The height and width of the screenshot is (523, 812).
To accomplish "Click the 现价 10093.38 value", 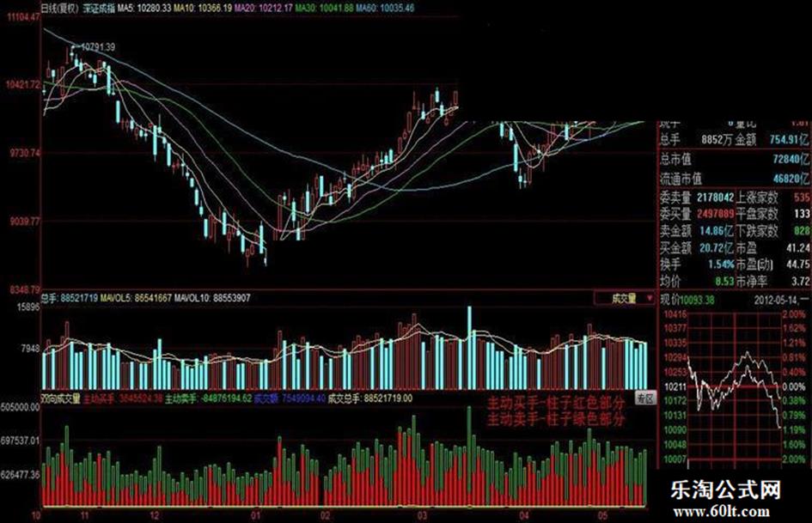I will 687,300.
